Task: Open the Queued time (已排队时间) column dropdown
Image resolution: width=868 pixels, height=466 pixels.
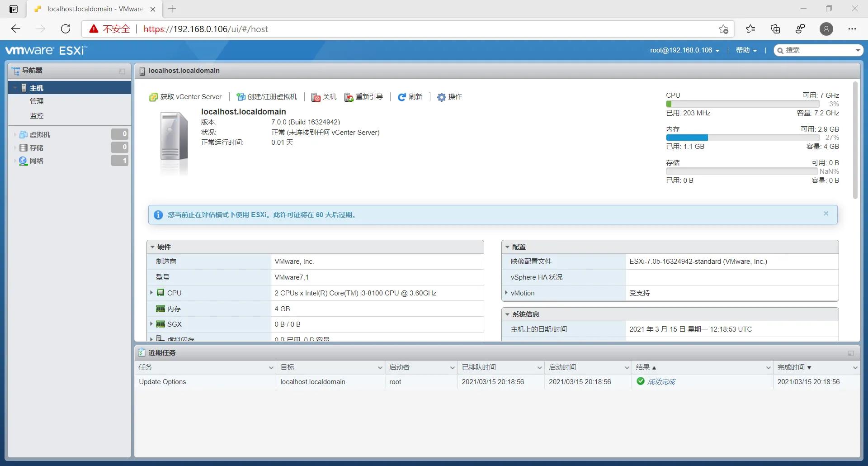Action: (x=539, y=368)
